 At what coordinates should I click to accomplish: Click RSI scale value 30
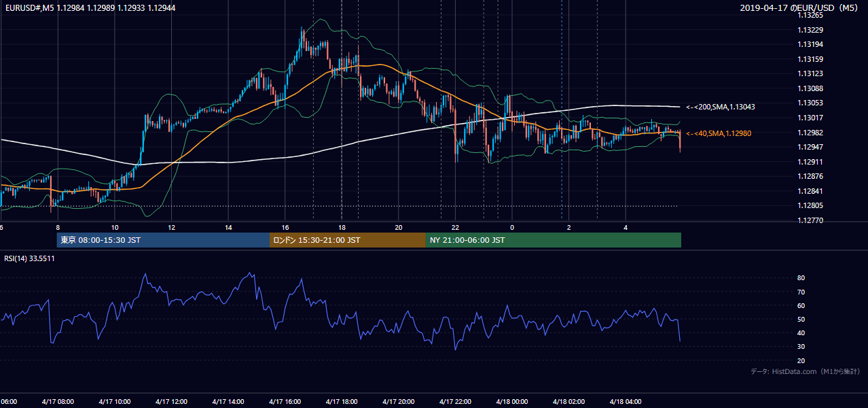pyautogui.click(x=801, y=347)
